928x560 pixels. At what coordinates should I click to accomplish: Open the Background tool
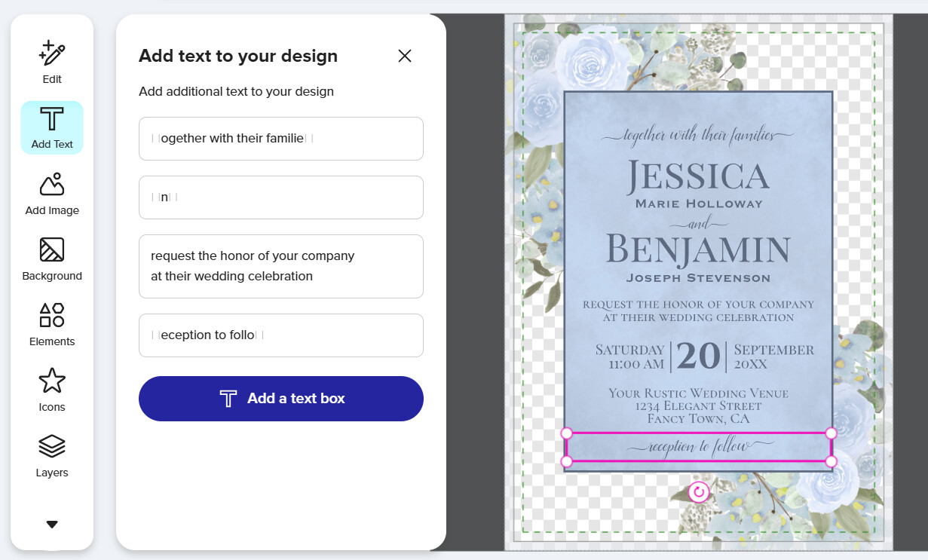(52, 259)
